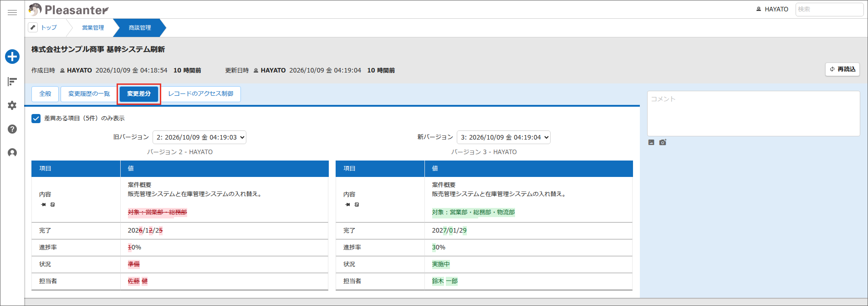Open the レコードのアクセス制御 tab
The width and height of the screenshot is (868, 306).
click(201, 94)
